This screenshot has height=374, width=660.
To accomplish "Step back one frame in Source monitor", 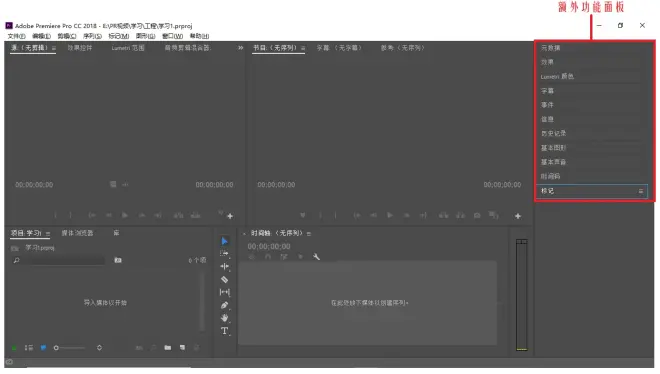I will [109, 215].
